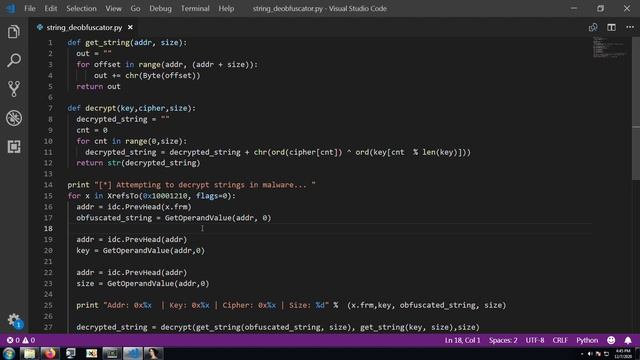Click line number 7 in gutter
The width and height of the screenshot is (640, 360).
point(50,108)
